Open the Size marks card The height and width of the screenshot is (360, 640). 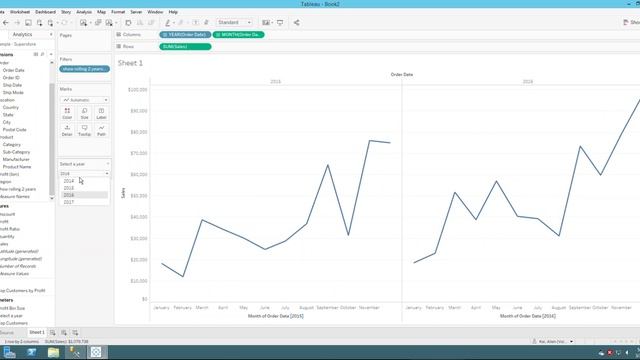(x=84, y=113)
